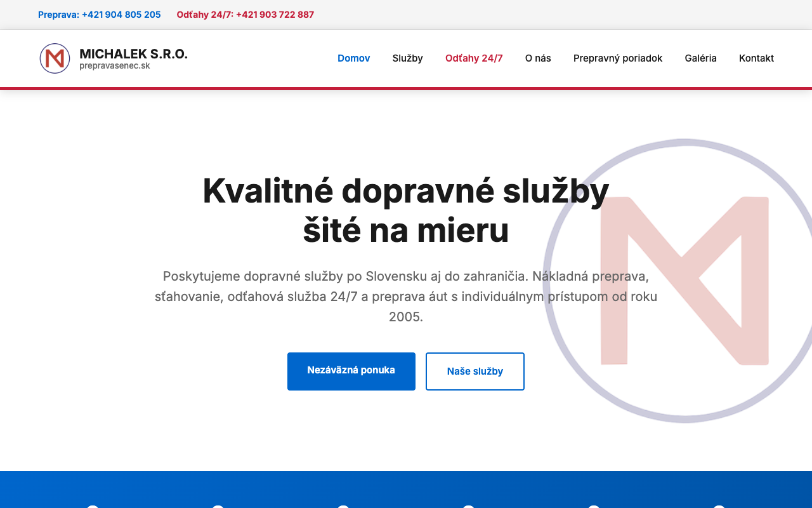Call the Preprava phone number
This screenshot has width=812, height=508.
pos(99,14)
